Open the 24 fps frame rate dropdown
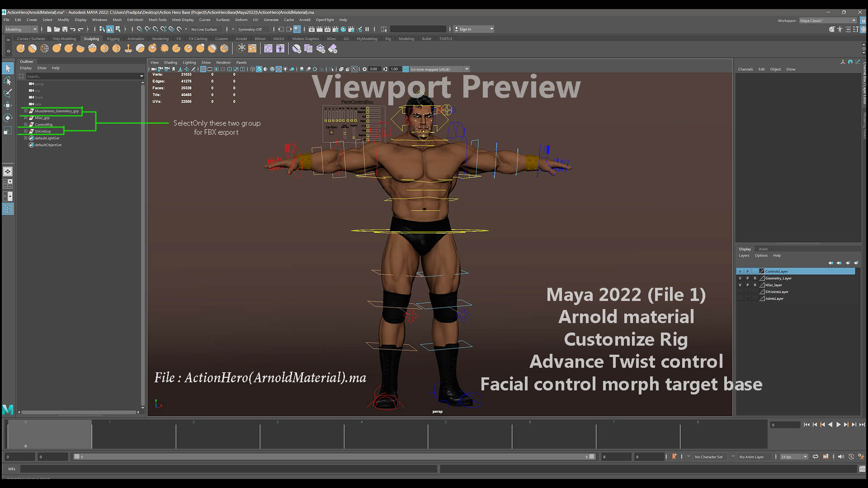 click(x=794, y=457)
